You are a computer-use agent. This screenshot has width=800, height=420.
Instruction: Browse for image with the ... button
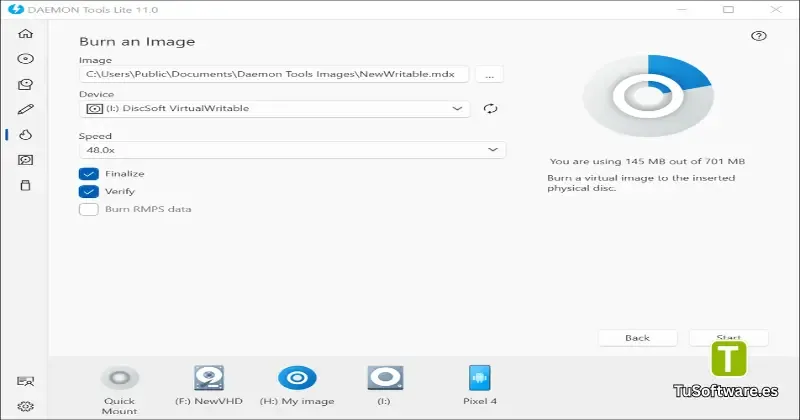point(489,75)
